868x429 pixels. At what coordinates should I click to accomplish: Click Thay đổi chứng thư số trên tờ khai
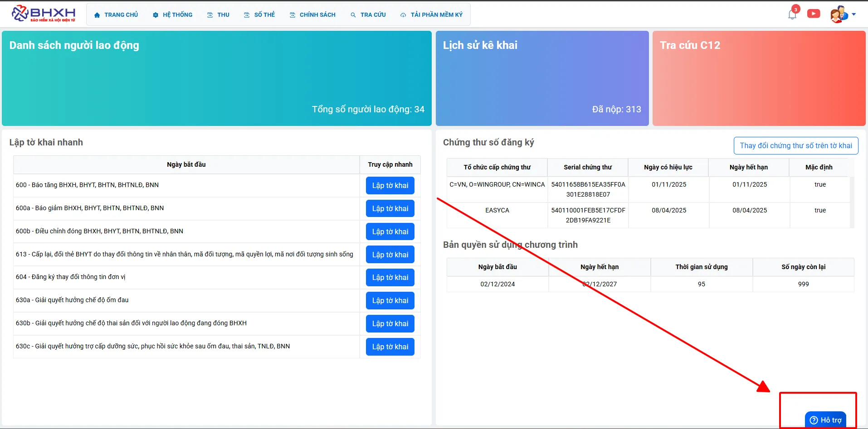tap(795, 145)
